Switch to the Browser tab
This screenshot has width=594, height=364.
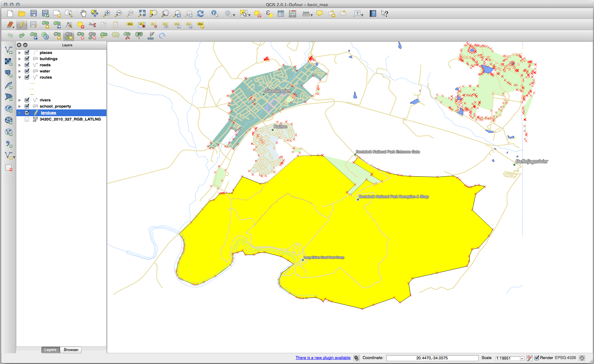click(x=71, y=350)
